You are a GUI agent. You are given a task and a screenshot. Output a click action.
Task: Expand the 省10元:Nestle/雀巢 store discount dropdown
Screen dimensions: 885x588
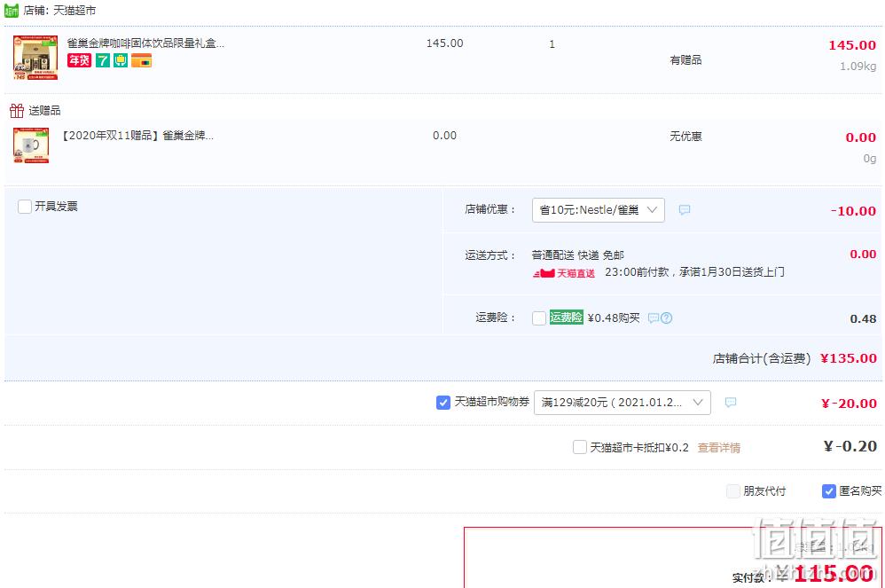point(599,210)
